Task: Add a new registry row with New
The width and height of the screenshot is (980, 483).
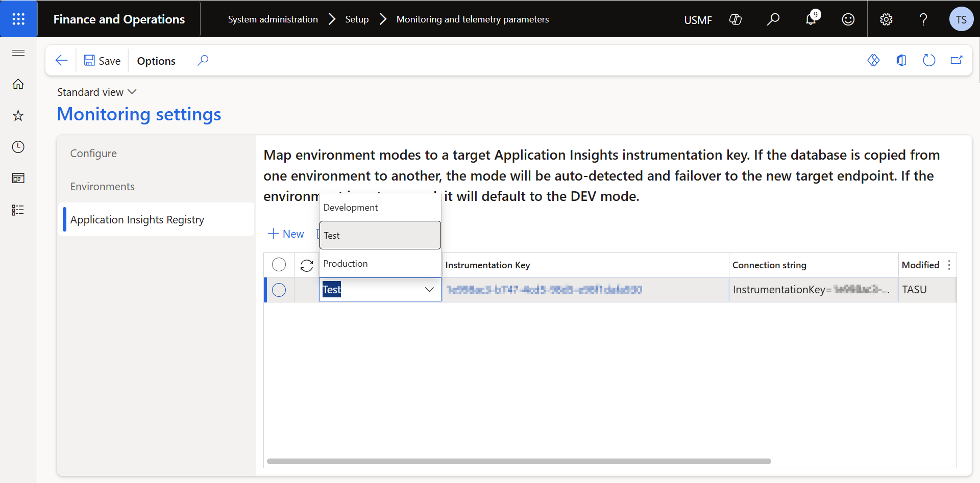Action: click(286, 234)
